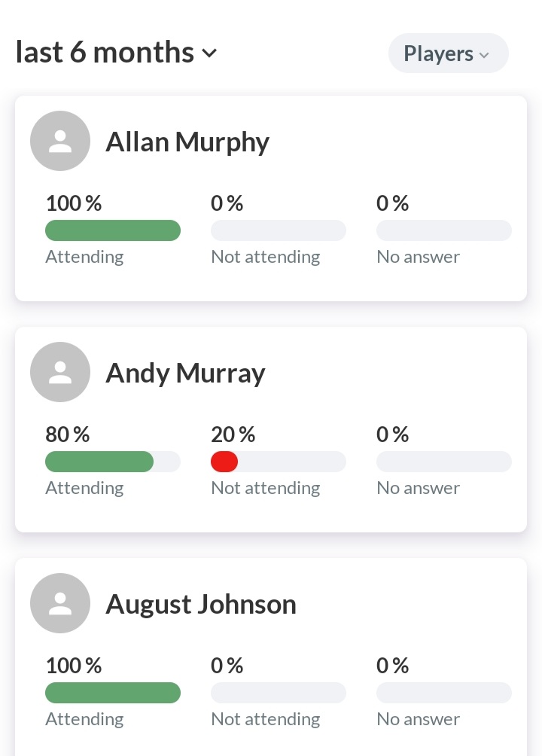The image size is (542, 756).
Task: Click Andy Murray's 80% attending bar
Action: [99, 462]
